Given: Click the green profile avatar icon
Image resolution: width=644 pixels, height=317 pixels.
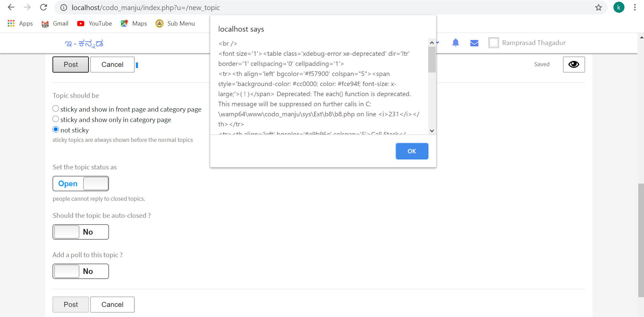Looking at the screenshot, I should pos(618,7).
